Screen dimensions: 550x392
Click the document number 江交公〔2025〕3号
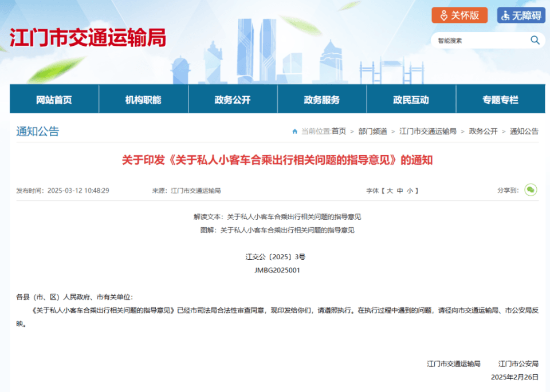coord(276,257)
